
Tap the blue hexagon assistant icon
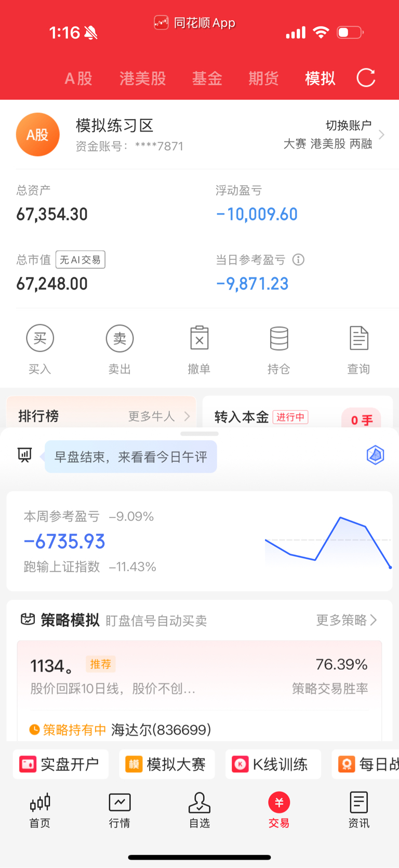375,455
